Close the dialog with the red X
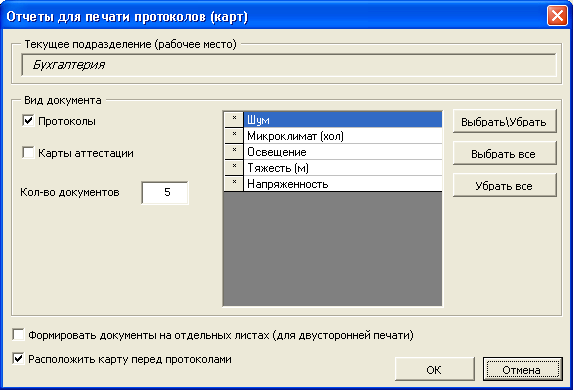The height and width of the screenshot is (390, 573). point(557,16)
